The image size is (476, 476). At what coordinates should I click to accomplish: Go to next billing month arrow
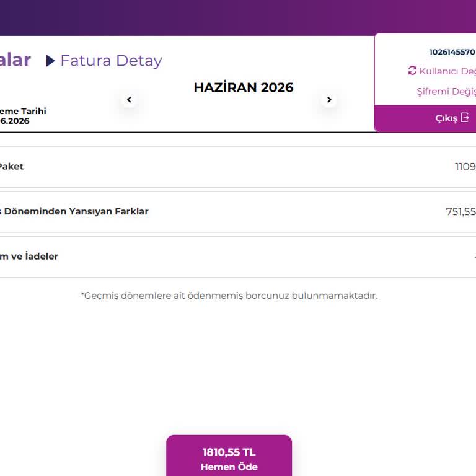point(329,100)
